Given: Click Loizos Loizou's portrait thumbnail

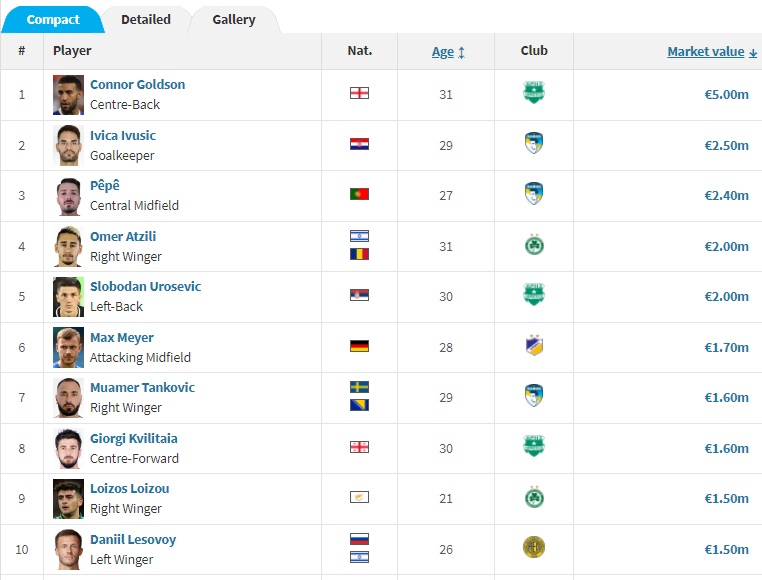Looking at the screenshot, I should pos(68,499).
